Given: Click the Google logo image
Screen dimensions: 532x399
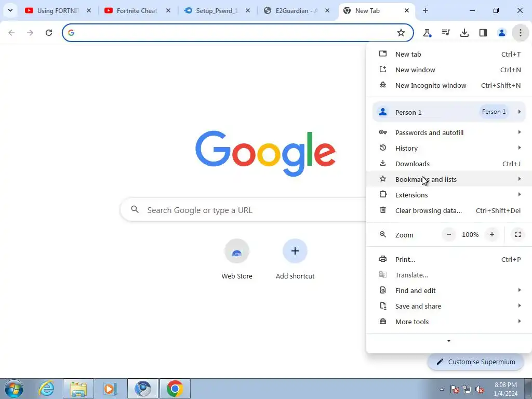Looking at the screenshot, I should coord(265,154).
